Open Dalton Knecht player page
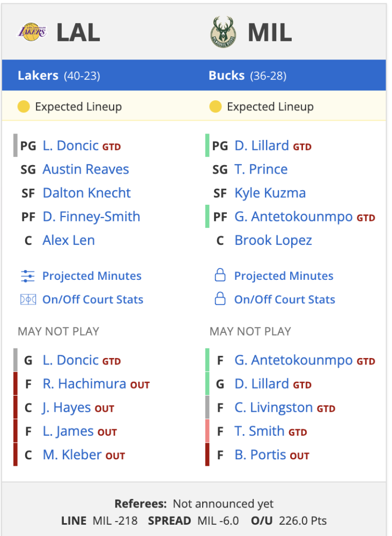 point(86,193)
